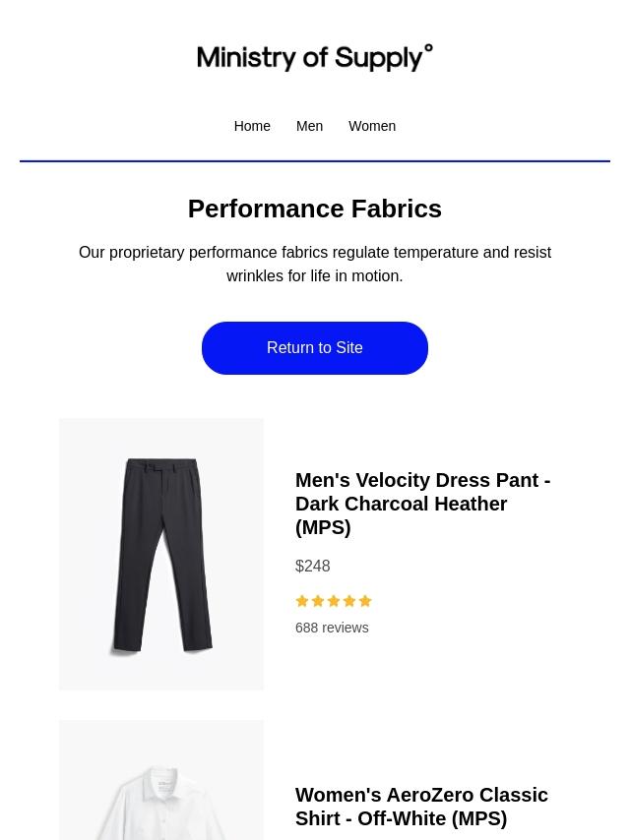Click the performance fabrics description paragraph

pyautogui.click(x=315, y=264)
